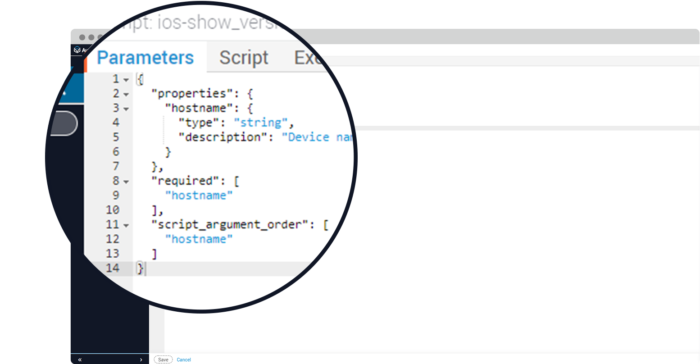Collapse sidebar with double-left chevron icon
The image size is (700, 364).
coord(80,360)
